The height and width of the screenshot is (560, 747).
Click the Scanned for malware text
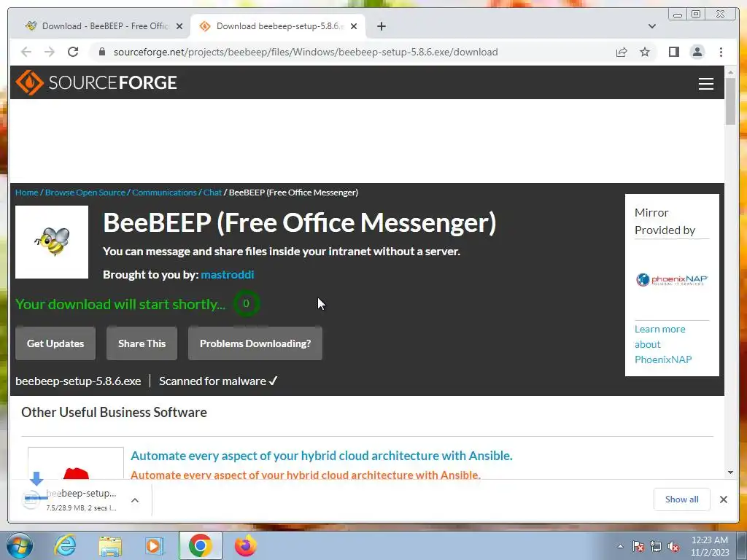[218, 381]
